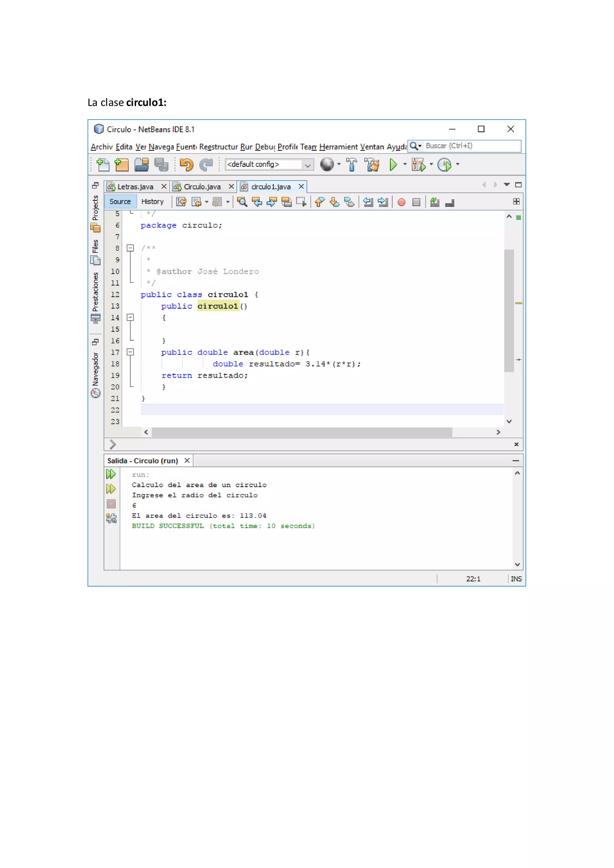This screenshot has height=868, width=614.
Task: Toggle the Source view button
Action: 120,202
